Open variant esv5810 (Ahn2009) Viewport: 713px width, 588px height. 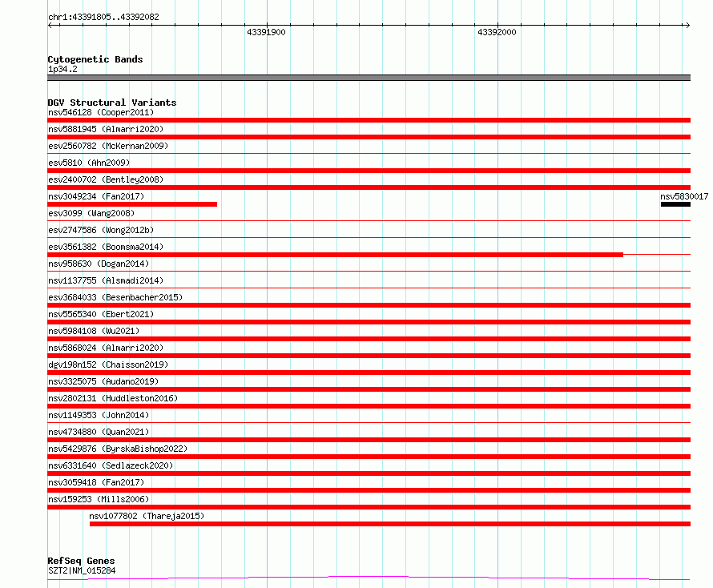[89, 163]
